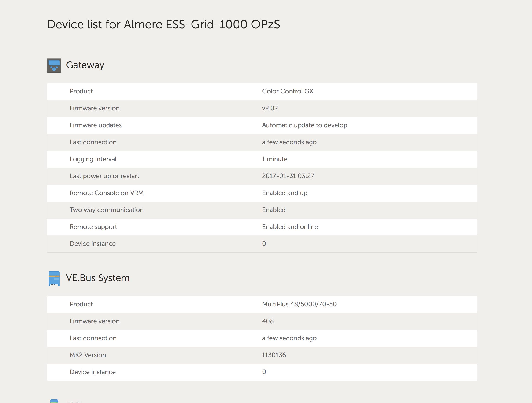
Task: Click the page title Device list for Almere
Action: 163,24
